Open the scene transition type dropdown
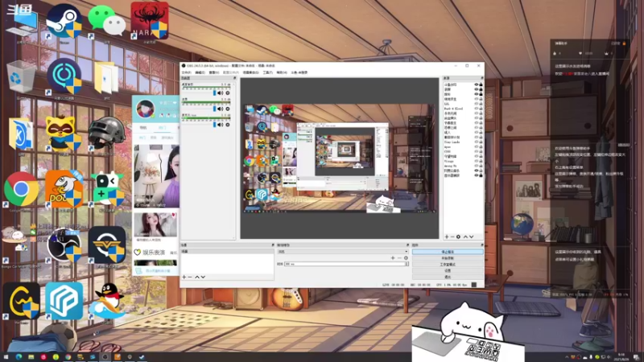The height and width of the screenshot is (362, 644). click(343, 252)
